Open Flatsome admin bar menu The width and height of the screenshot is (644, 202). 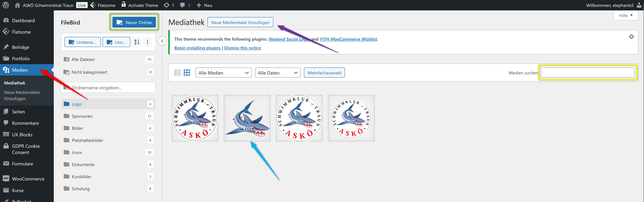pos(103,5)
